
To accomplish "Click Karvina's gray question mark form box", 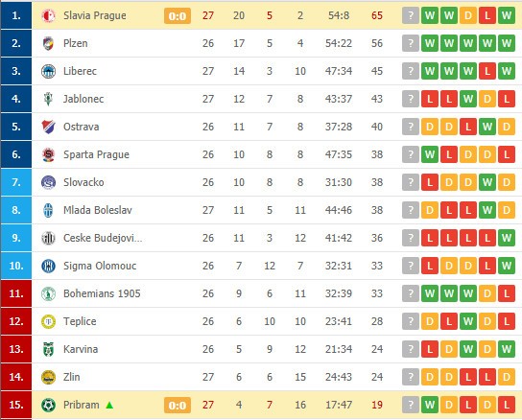I will pos(411,349).
